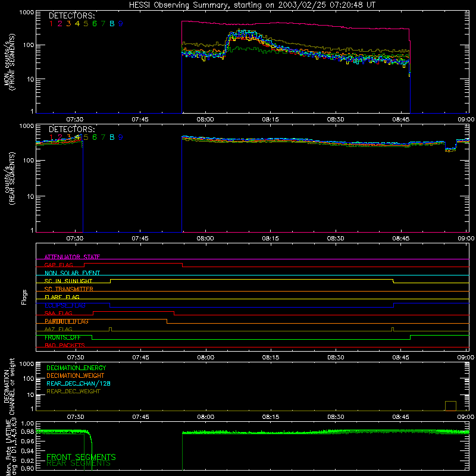Click '07:45' tick under the rear segments plot

click(140, 239)
